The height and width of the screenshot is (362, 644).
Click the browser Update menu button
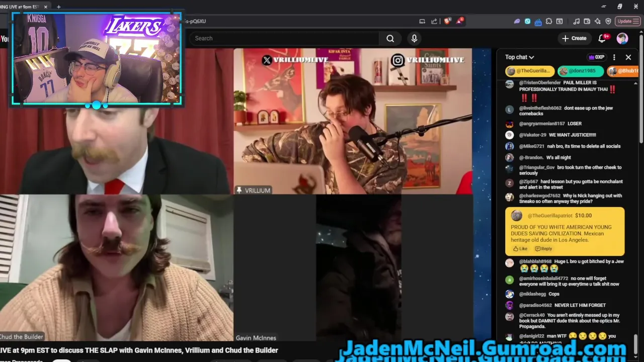pos(627,21)
